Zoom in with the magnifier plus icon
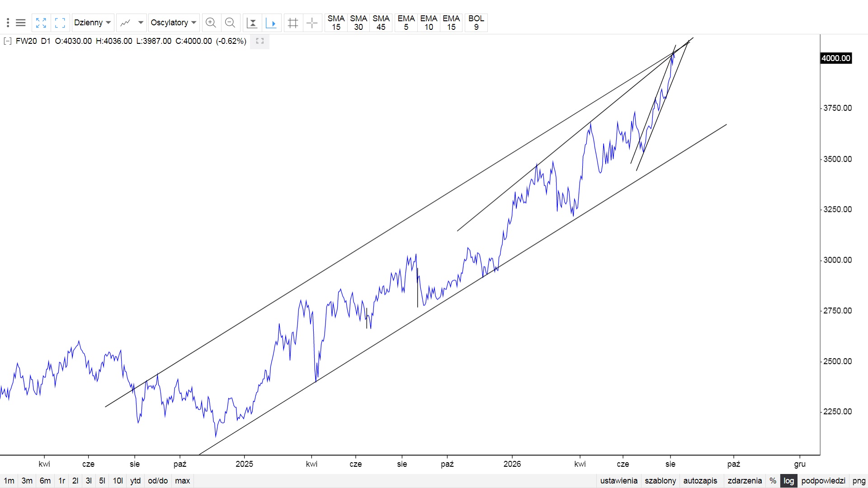868x488 pixels. pyautogui.click(x=211, y=23)
